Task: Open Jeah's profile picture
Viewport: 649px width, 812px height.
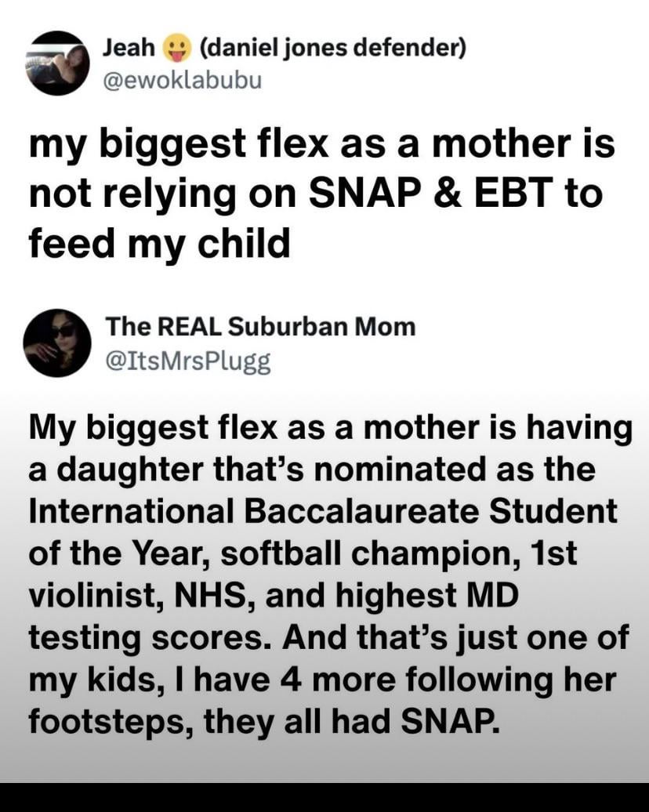Action: 57,63
